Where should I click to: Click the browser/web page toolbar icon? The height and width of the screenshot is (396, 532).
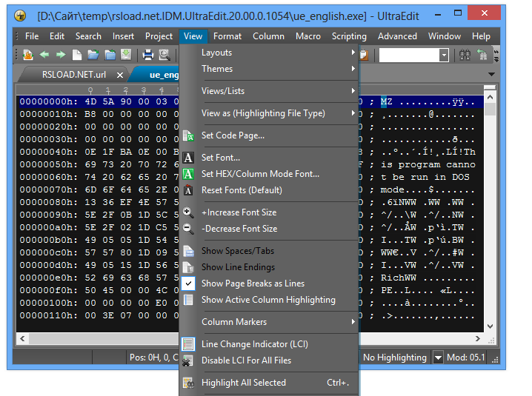point(28,55)
